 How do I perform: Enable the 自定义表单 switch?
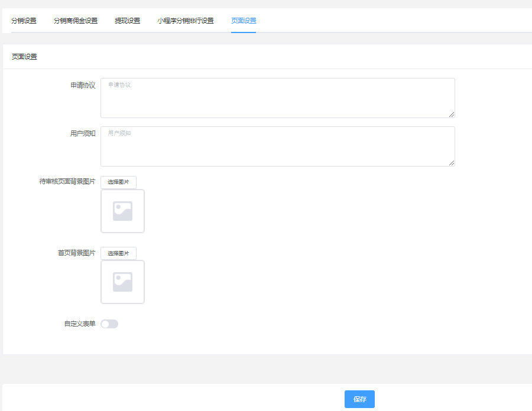[x=109, y=324]
